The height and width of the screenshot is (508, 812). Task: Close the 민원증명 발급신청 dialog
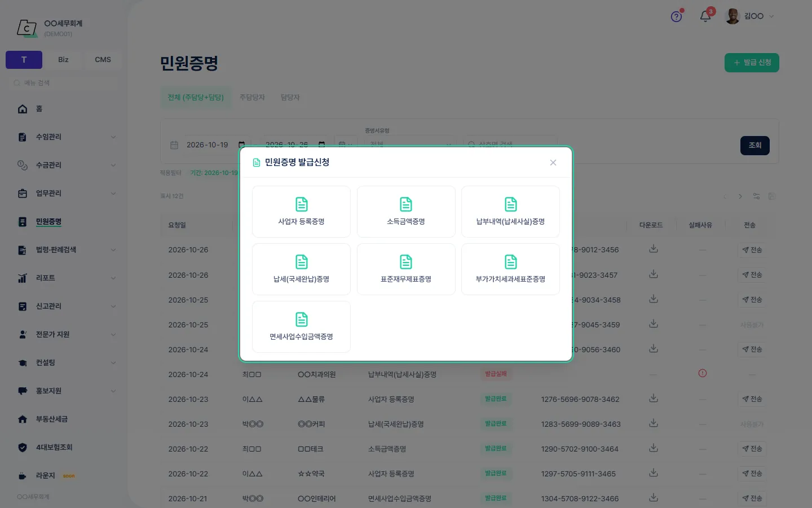point(553,163)
